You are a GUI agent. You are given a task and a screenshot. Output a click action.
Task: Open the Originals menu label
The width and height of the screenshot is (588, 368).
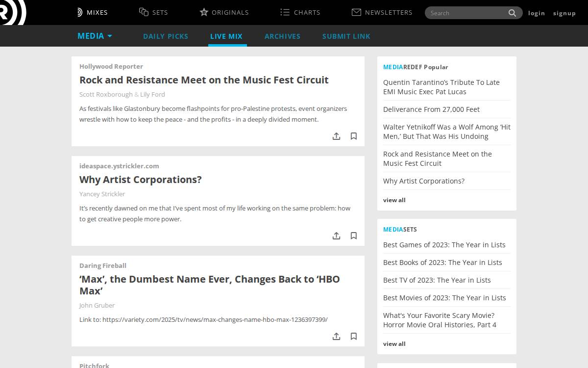[x=230, y=12]
